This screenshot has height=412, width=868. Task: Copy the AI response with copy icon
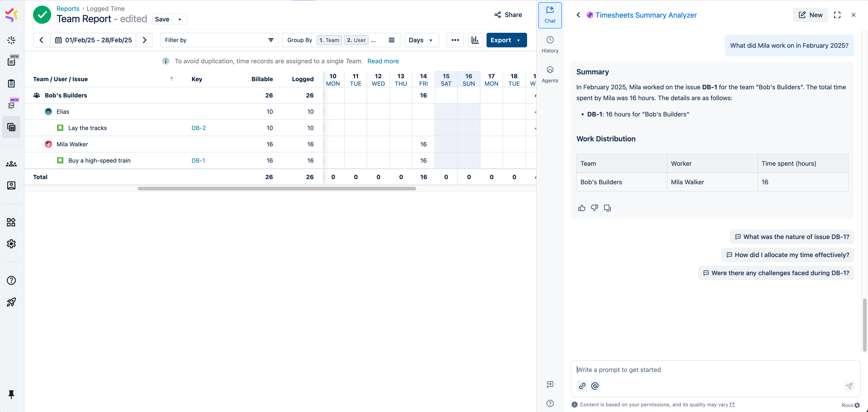(x=607, y=208)
